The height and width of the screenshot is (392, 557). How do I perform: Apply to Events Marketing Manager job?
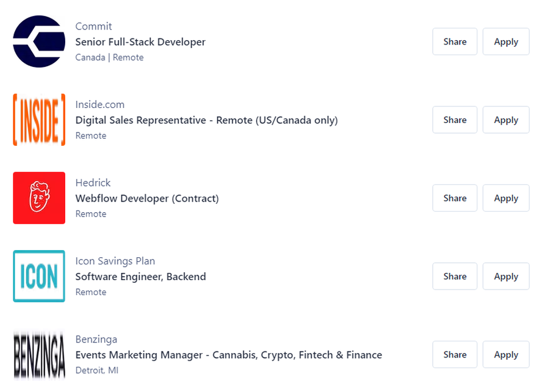click(506, 355)
